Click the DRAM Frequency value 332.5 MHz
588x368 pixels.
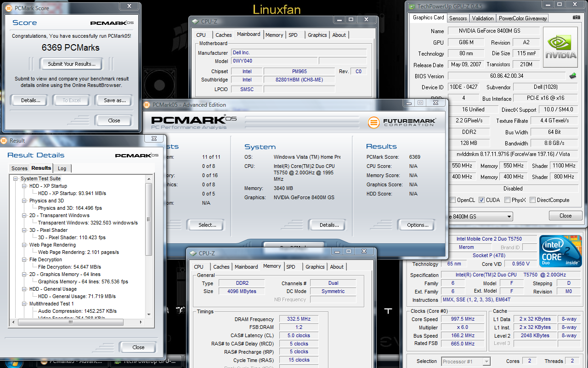[298, 319]
